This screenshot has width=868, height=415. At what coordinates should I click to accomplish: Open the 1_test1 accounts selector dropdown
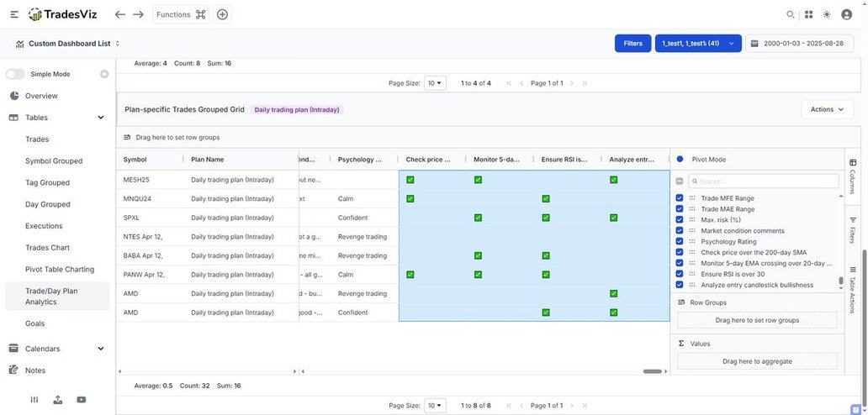pos(697,43)
